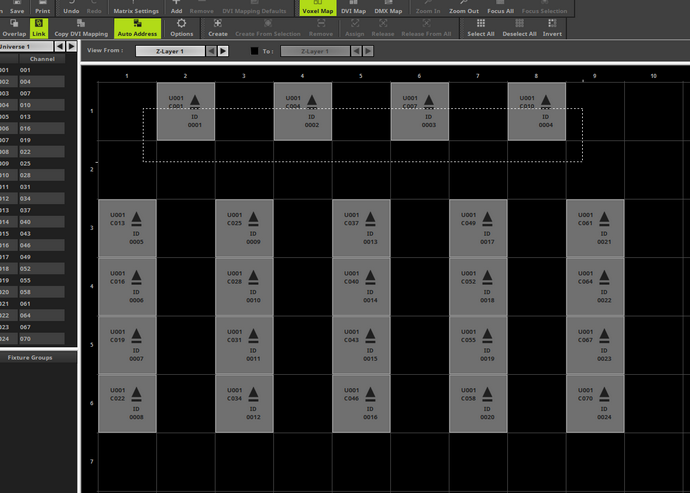The image size is (690, 493).
Task: Open the DVI Map view
Action: click(x=353, y=7)
